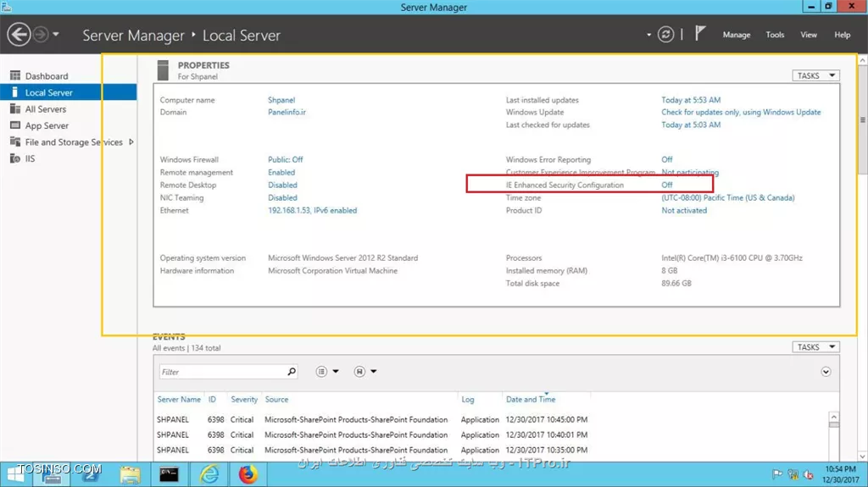
Task: Click IE Enhanced Security Configuration Off link
Action: [667, 185]
